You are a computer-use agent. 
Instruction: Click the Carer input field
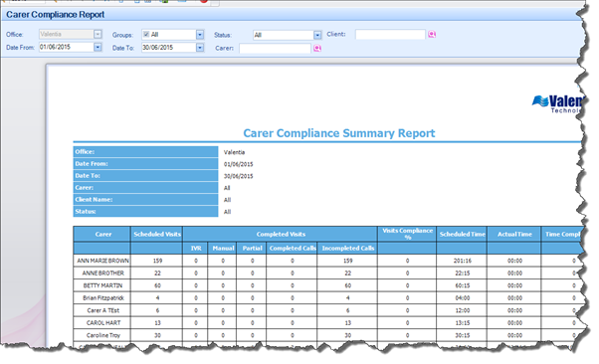click(x=275, y=48)
